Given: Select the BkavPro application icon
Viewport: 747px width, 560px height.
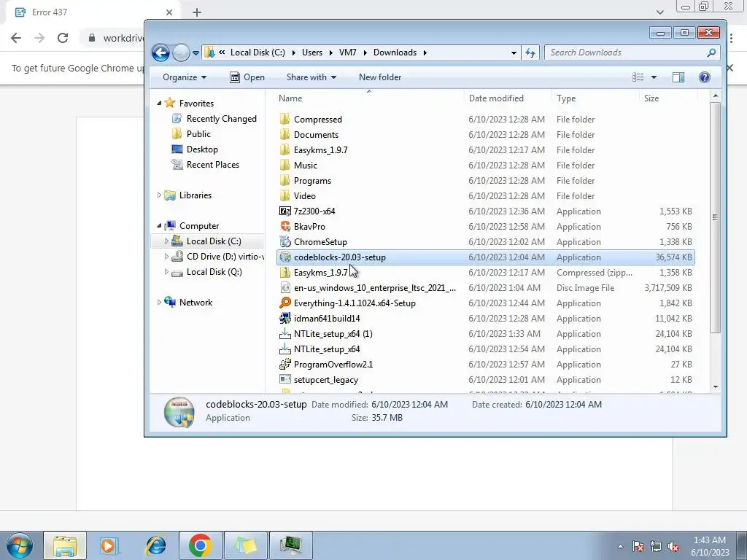Looking at the screenshot, I should [285, 226].
